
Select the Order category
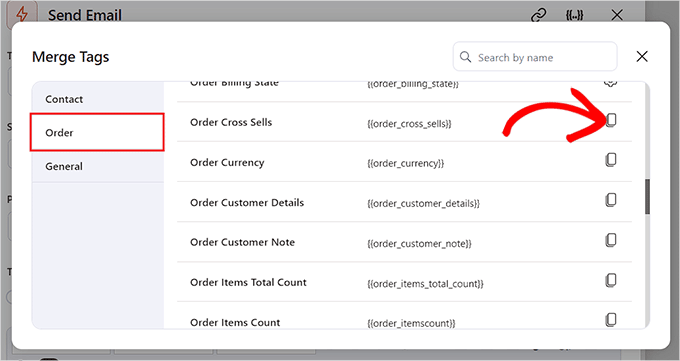[x=97, y=132]
